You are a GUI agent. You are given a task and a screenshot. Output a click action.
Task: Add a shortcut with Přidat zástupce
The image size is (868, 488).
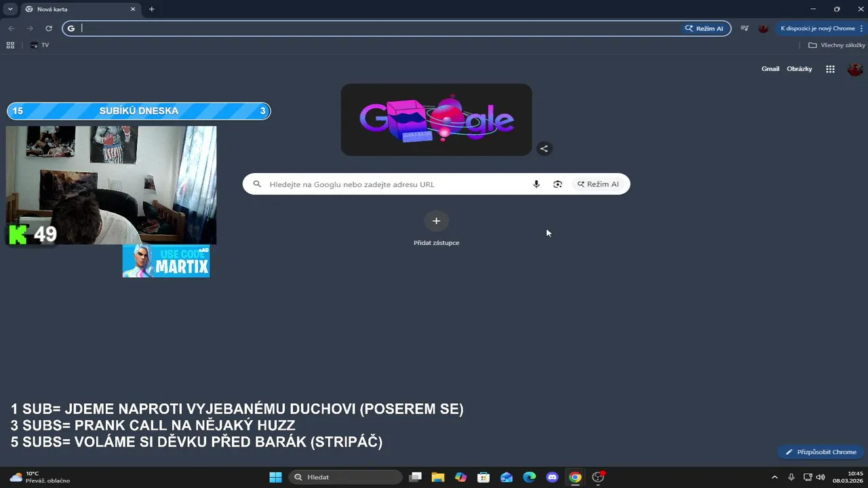click(436, 228)
